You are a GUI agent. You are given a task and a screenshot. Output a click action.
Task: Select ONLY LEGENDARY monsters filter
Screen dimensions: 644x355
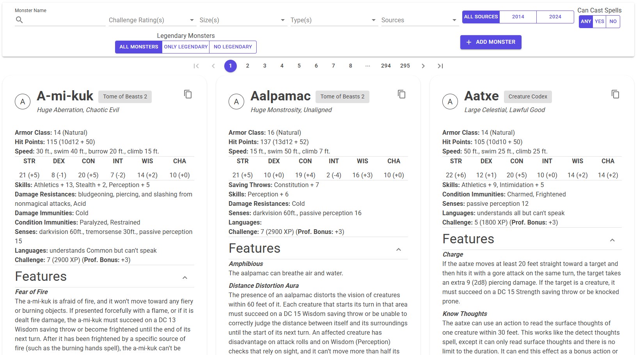click(x=186, y=46)
